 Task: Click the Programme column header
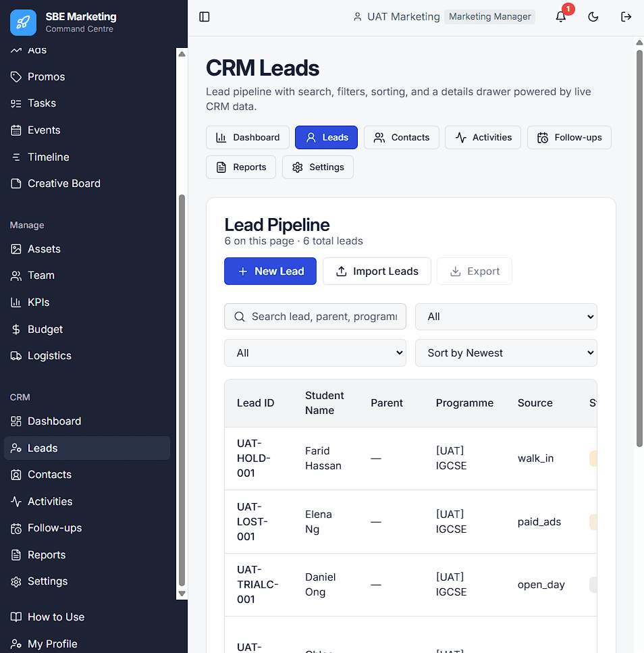pos(464,403)
